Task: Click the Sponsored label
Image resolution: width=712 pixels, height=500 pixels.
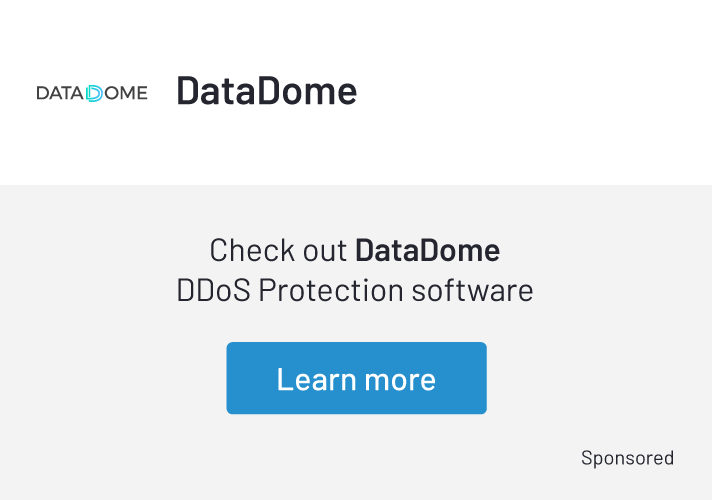Action: click(627, 458)
